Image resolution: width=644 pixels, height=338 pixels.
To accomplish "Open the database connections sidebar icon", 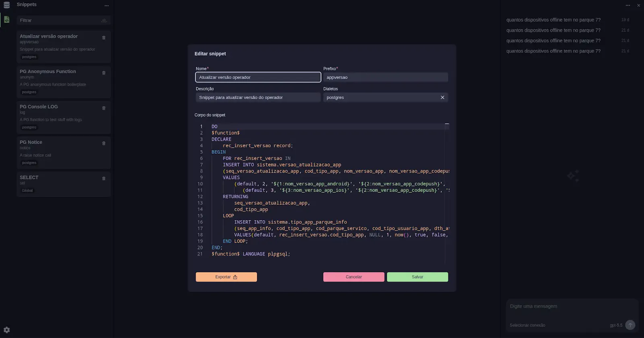I will point(6,5).
